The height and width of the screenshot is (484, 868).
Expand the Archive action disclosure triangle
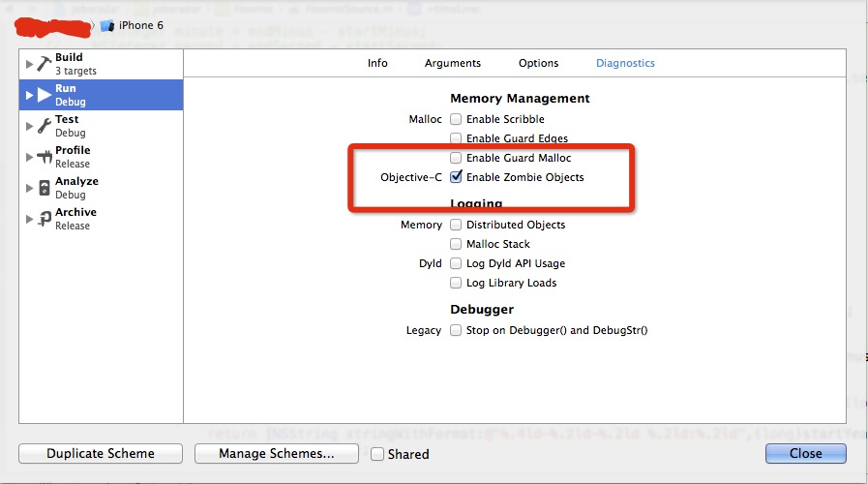coord(29,219)
